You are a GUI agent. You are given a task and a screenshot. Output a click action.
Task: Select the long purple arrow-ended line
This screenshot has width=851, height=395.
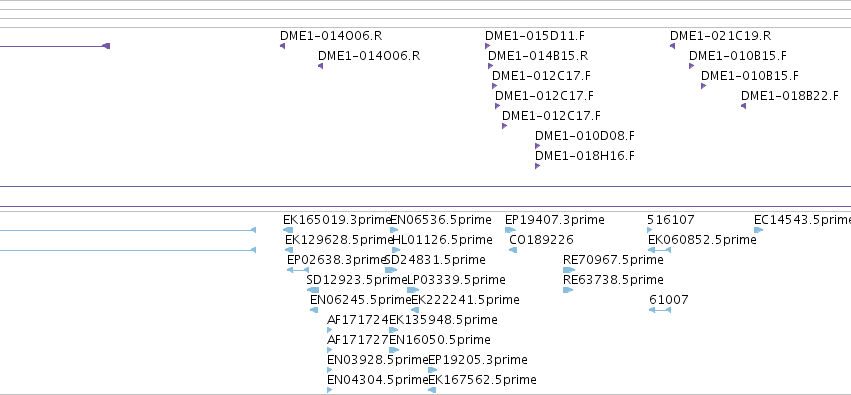pos(55,46)
